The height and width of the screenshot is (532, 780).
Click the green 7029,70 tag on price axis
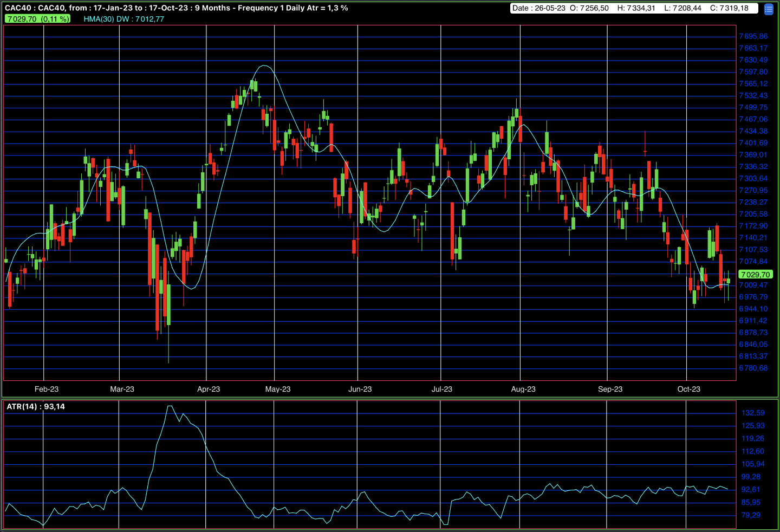(755, 275)
